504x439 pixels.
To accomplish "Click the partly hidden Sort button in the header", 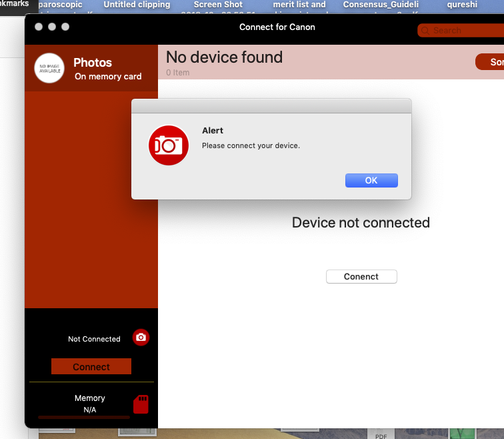I will pyautogui.click(x=490, y=62).
